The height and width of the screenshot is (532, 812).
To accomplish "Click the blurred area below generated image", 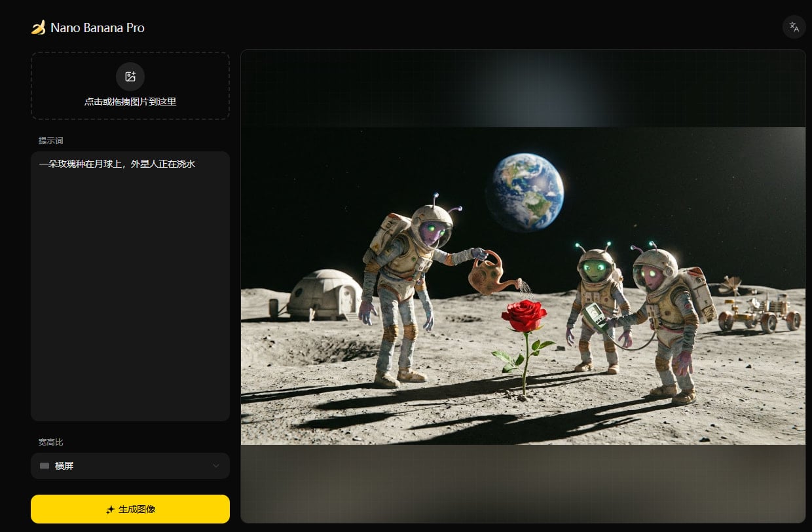I will (523, 482).
